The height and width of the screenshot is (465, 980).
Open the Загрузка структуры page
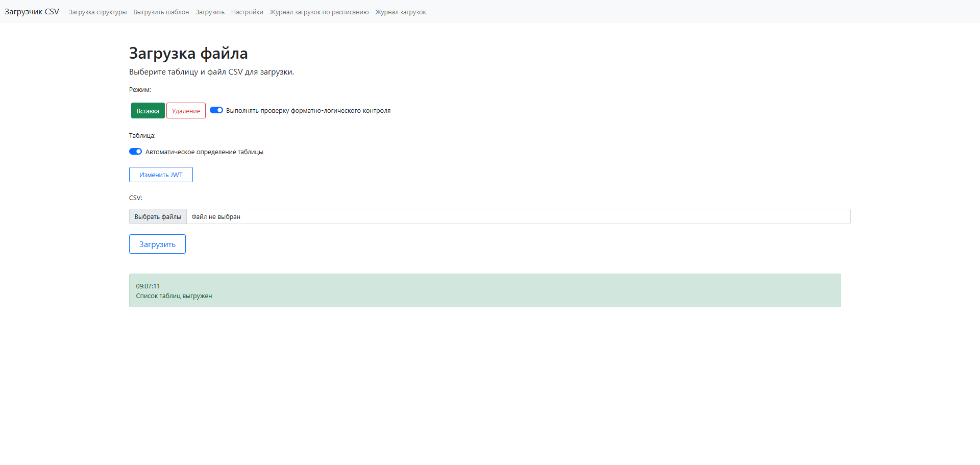(x=97, y=12)
